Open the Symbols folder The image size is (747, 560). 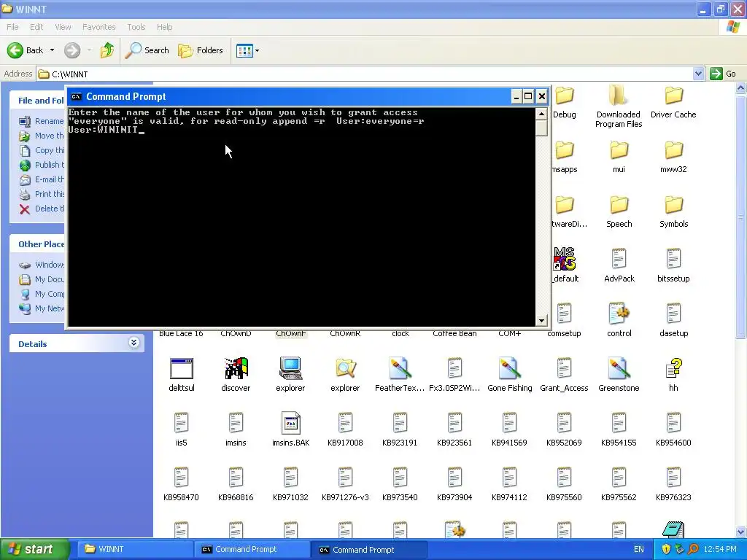(673, 205)
